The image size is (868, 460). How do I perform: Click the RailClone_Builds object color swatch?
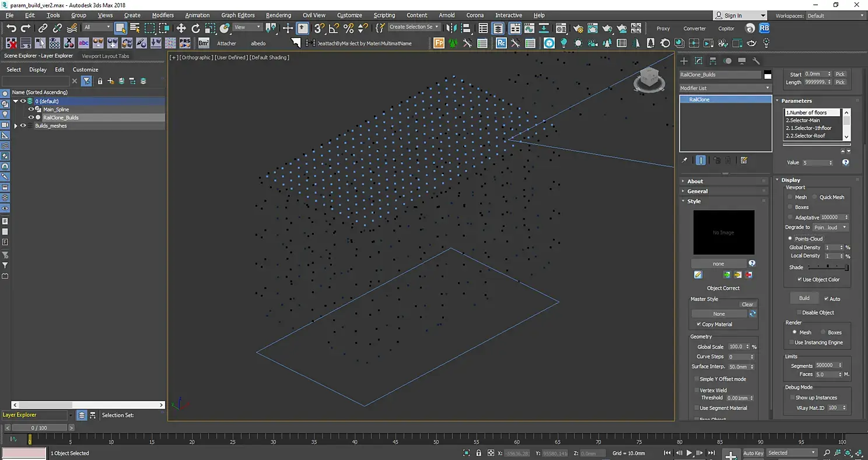pyautogui.click(x=768, y=75)
